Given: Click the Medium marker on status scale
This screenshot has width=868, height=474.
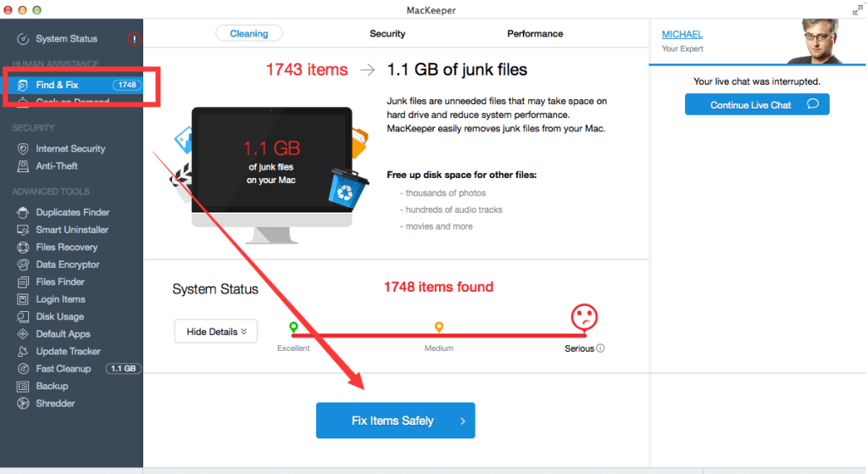Looking at the screenshot, I should point(439,327).
